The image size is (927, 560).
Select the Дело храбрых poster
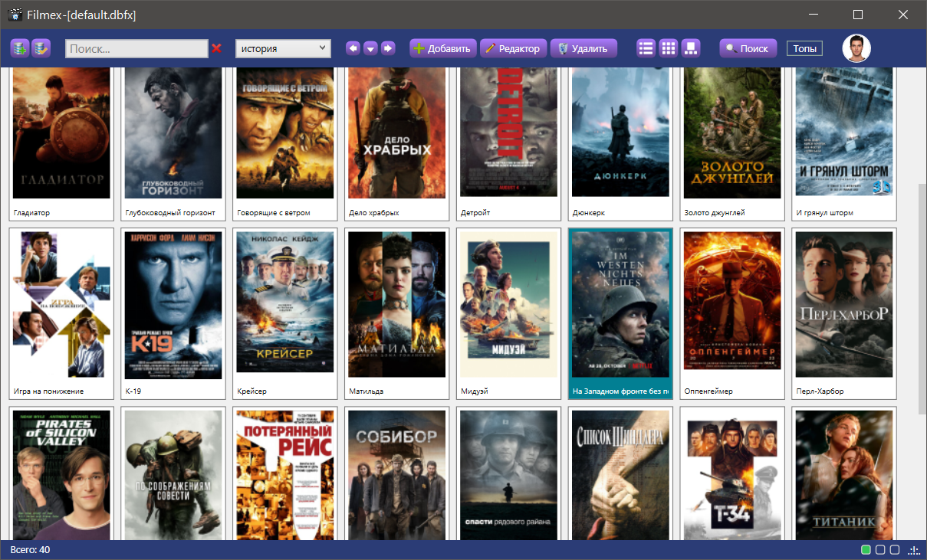(x=397, y=133)
